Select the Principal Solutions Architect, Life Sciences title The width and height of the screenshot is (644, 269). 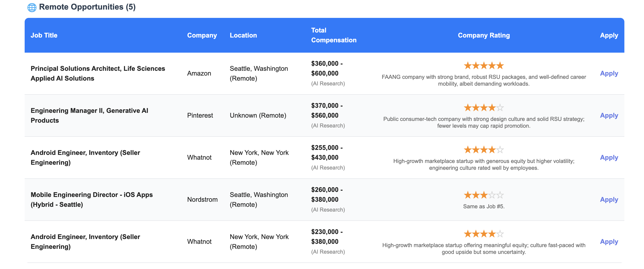pos(98,73)
